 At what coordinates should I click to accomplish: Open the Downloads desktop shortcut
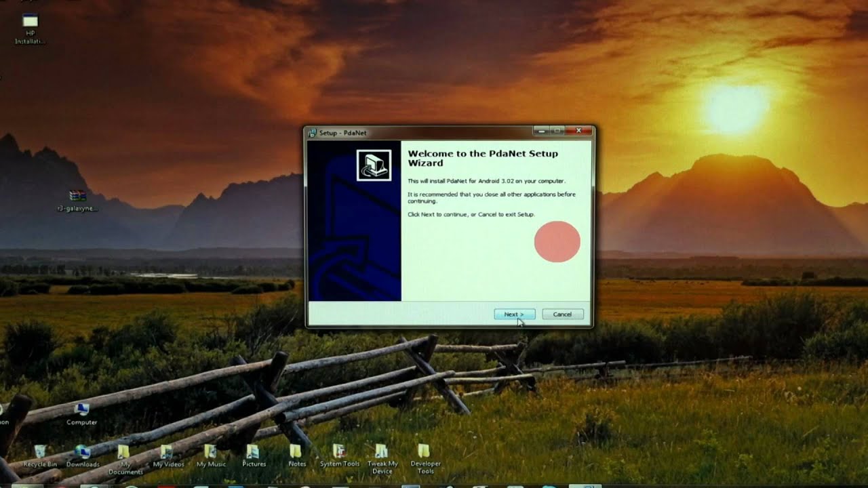83,456
